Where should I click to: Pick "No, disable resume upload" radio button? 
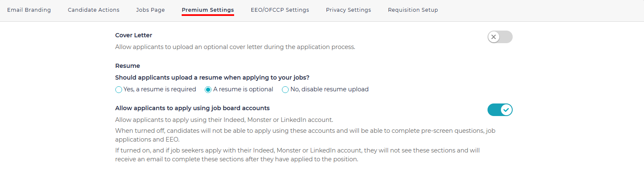(285, 90)
